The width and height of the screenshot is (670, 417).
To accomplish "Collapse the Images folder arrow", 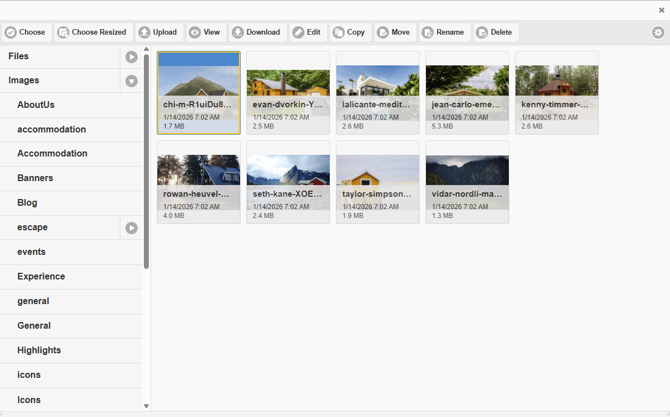I will coord(131,81).
